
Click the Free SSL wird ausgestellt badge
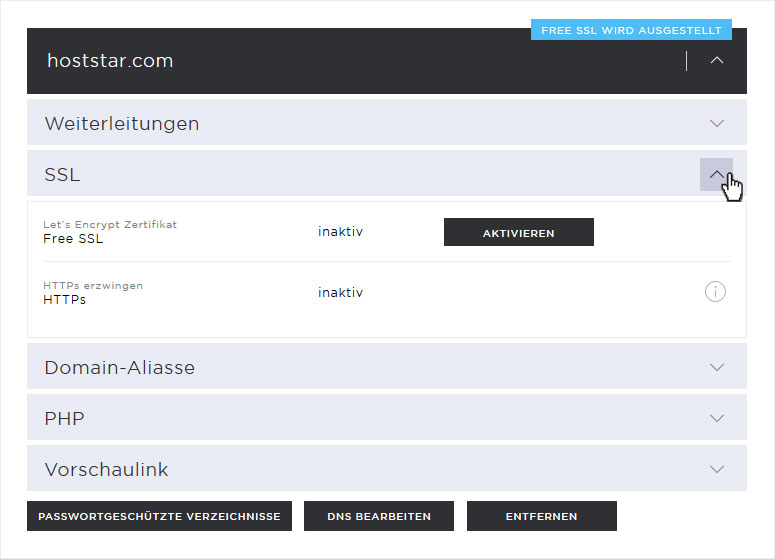(x=631, y=30)
